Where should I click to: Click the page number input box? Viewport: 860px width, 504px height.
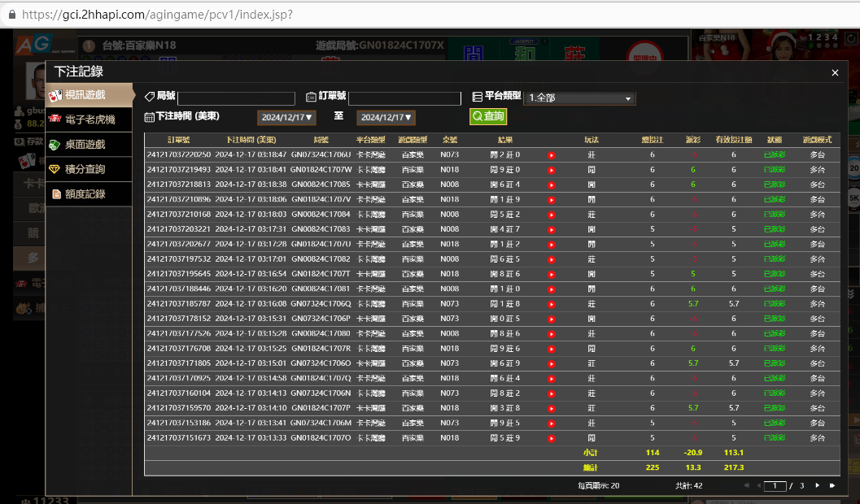click(x=775, y=485)
